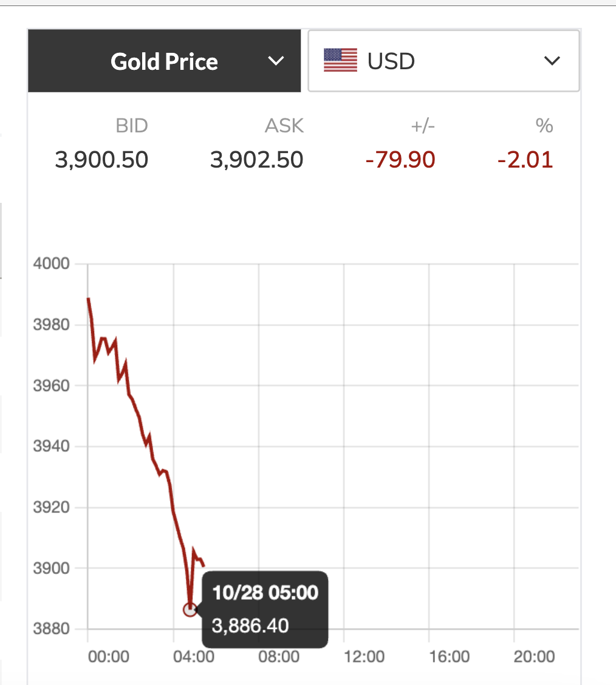The height and width of the screenshot is (685, 616).
Task: Click the ASK column header
Action: click(284, 126)
